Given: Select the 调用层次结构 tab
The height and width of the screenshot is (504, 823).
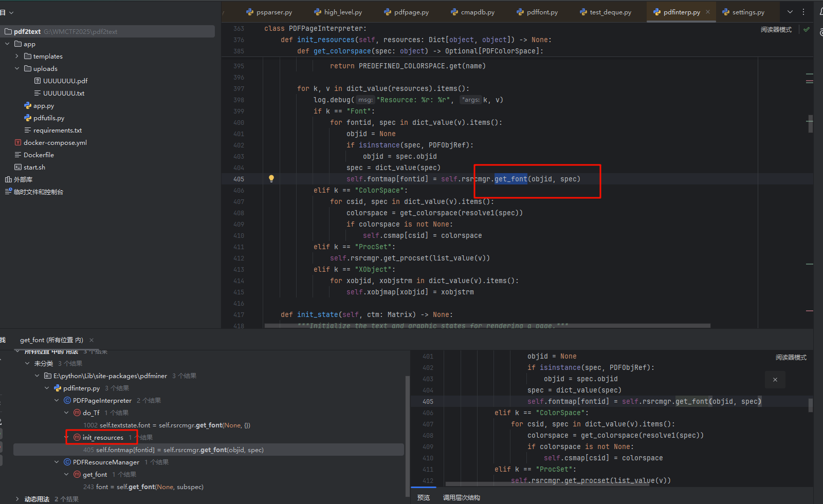Looking at the screenshot, I should [462, 497].
